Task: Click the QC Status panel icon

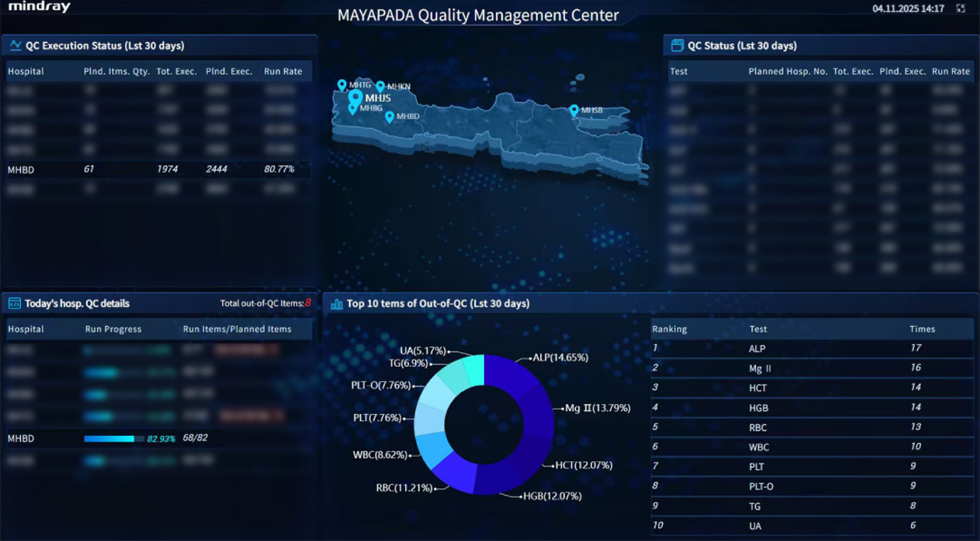Action: [677, 45]
